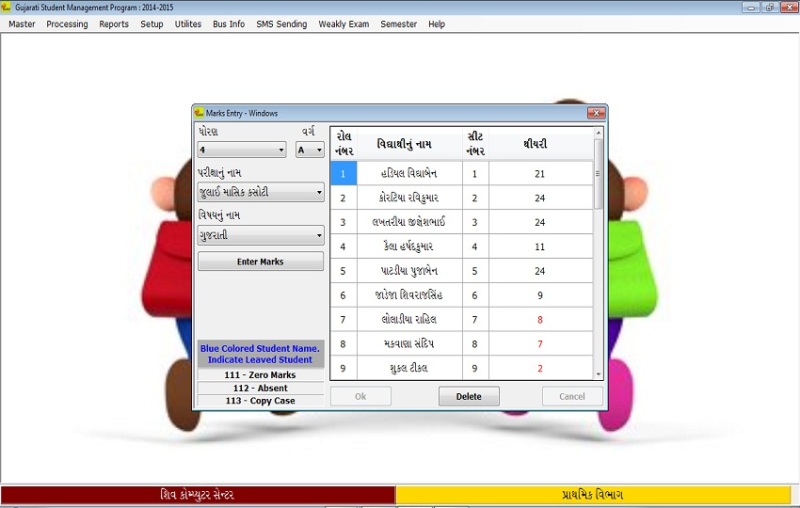The image size is (800, 508).
Task: Click the Cancel button
Action: 572,396
